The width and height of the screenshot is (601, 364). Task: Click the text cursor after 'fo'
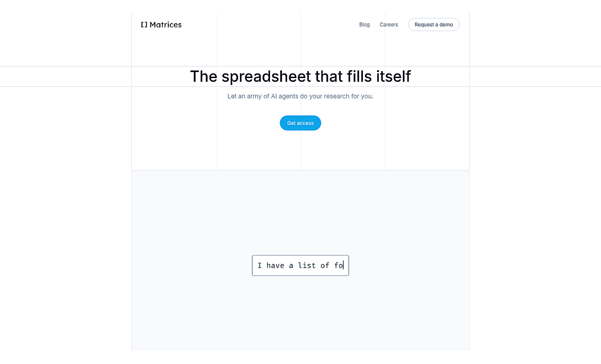(x=343, y=265)
